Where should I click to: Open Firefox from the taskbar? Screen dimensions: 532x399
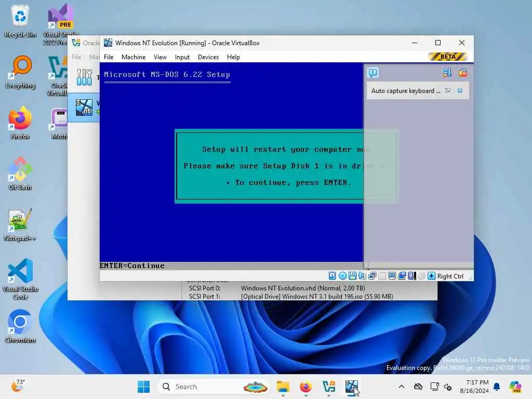coord(305,387)
